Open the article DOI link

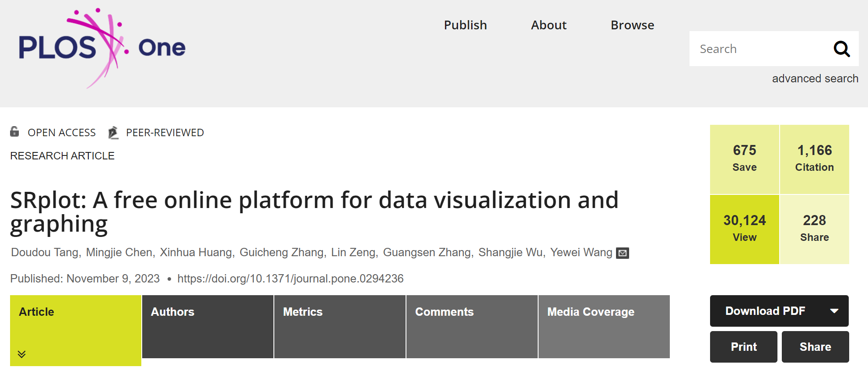pyautogui.click(x=290, y=279)
